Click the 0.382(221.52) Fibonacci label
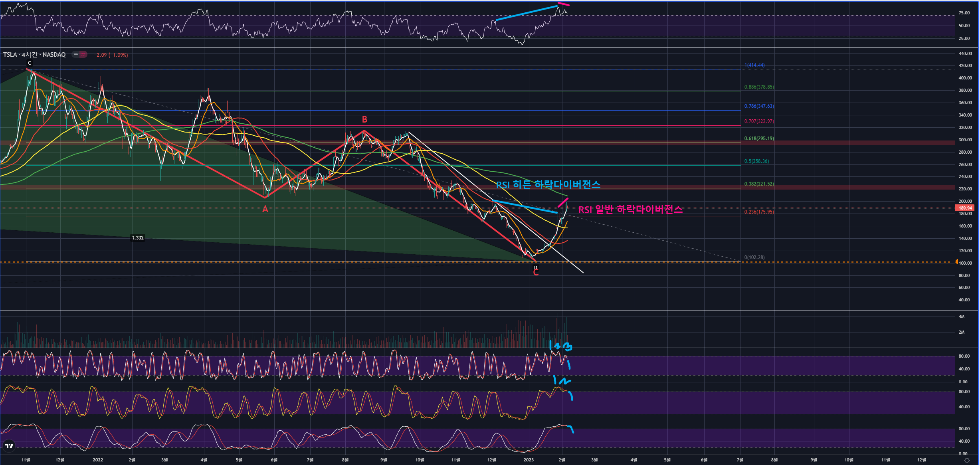Image resolution: width=980 pixels, height=465 pixels. pos(759,184)
